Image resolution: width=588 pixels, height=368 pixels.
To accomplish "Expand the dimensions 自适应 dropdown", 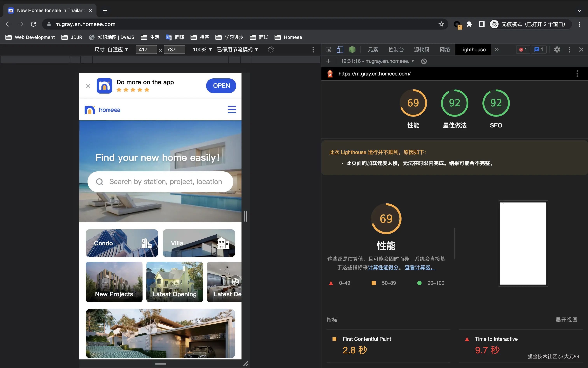I will tap(111, 50).
